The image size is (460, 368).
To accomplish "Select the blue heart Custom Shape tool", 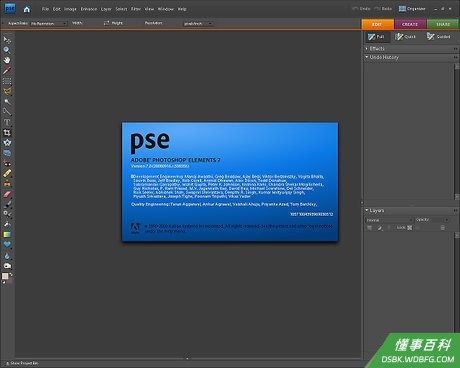I will coord(7,245).
